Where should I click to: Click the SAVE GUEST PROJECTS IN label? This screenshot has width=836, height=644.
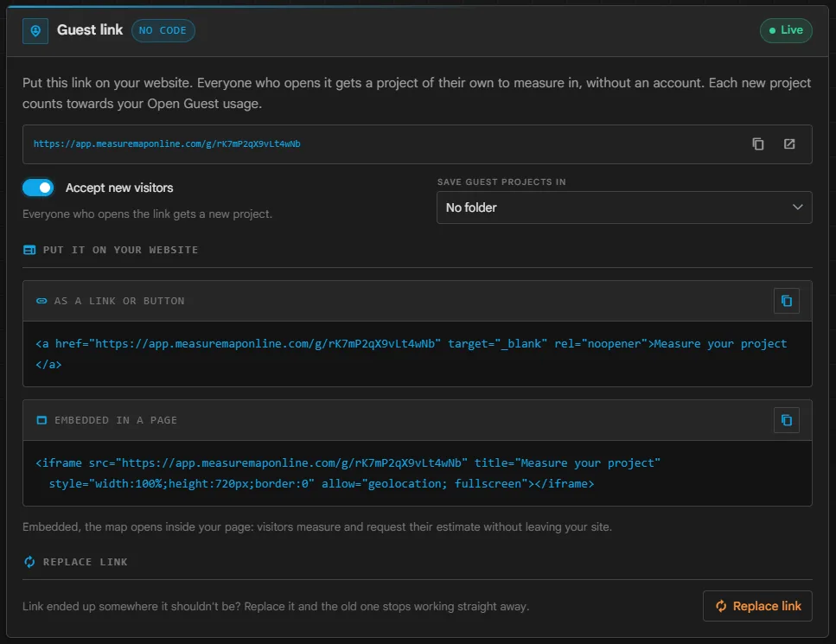tap(501, 182)
